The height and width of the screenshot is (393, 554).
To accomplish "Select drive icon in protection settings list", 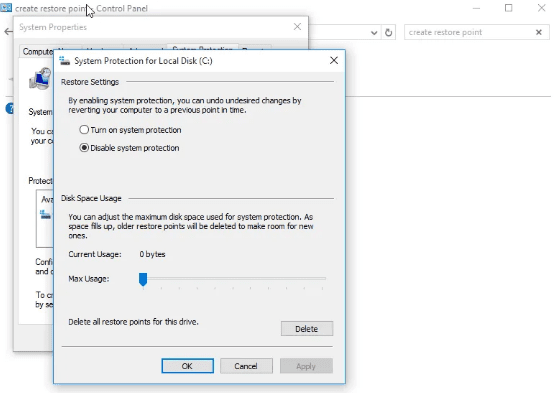I will click(45, 215).
